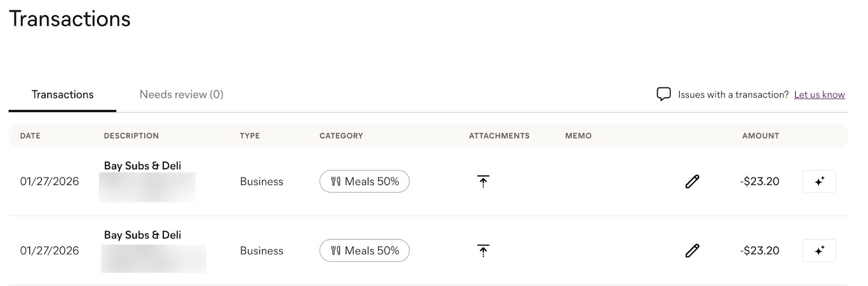This screenshot has height=286, width=868.
Task: Click upload attachment icon in second transaction row
Action: tap(483, 251)
